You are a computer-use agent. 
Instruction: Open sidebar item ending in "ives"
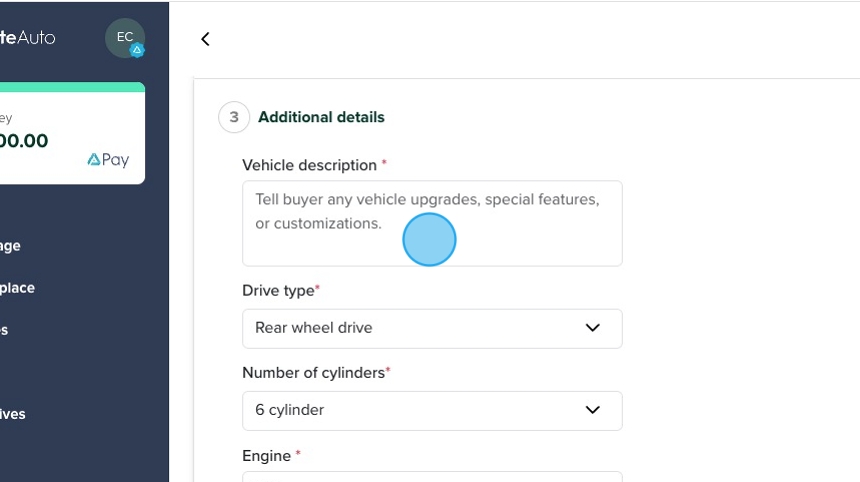13,414
